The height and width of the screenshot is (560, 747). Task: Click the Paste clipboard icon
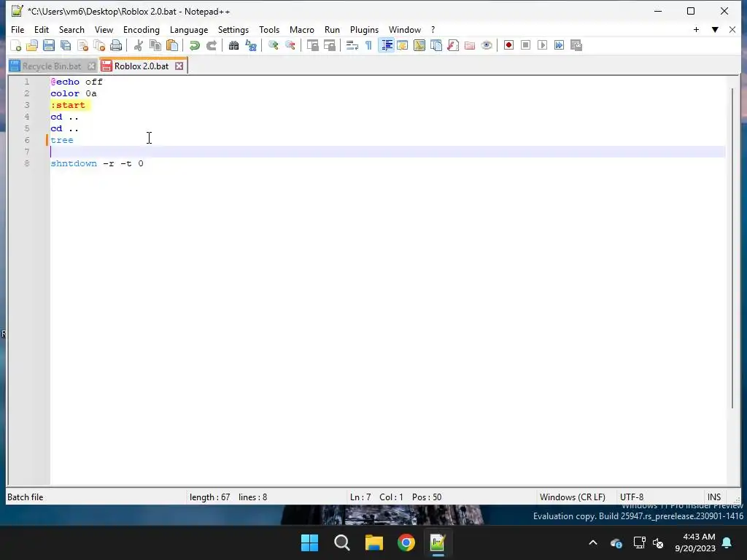click(x=172, y=45)
